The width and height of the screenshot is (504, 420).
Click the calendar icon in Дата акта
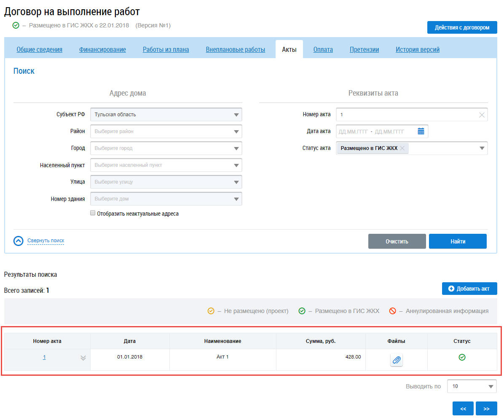pyautogui.click(x=421, y=131)
